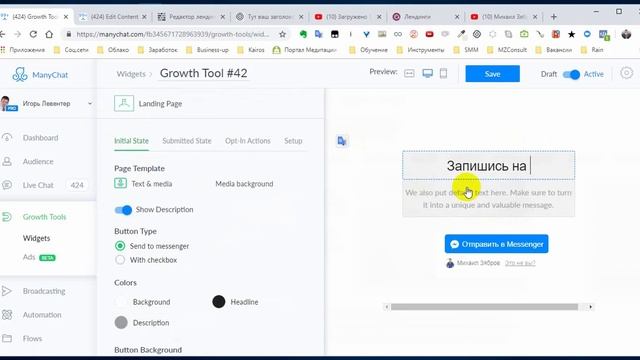
Task: Click the browser Back arrow
Action: coord(2,34)
